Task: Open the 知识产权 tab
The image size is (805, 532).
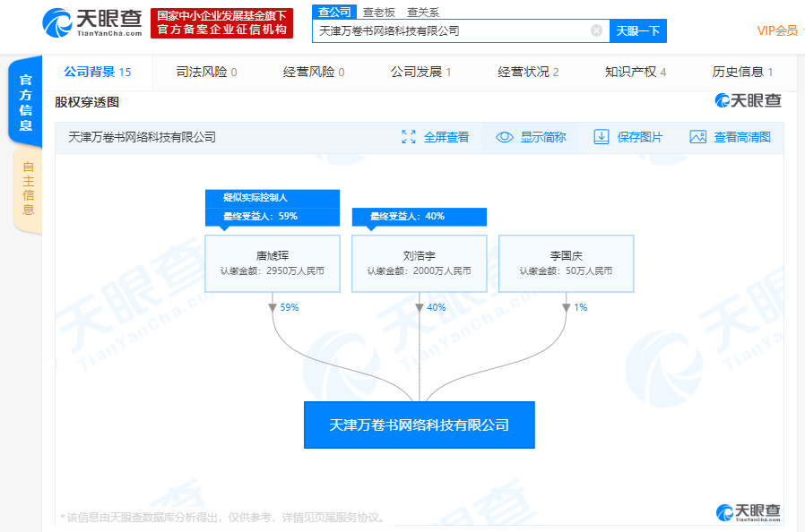Action: (636, 72)
